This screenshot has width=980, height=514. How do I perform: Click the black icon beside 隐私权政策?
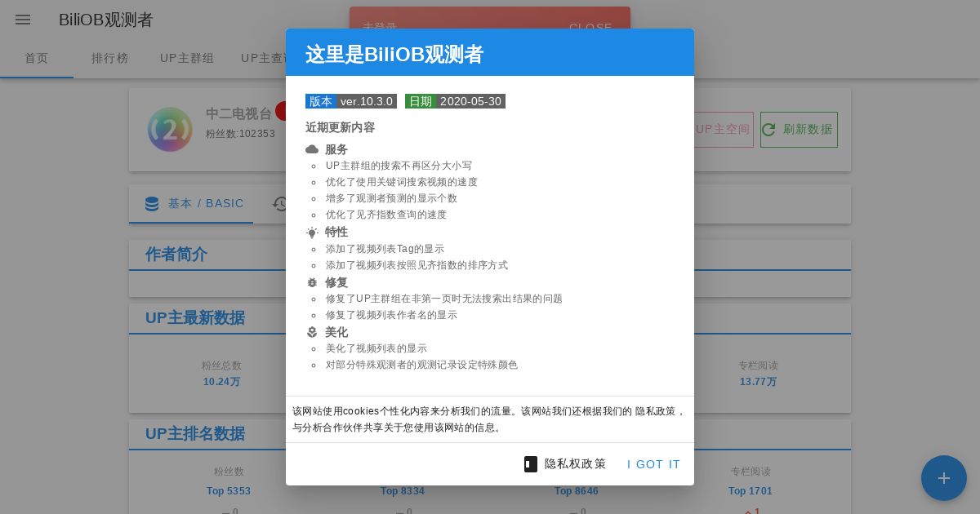pos(531,464)
